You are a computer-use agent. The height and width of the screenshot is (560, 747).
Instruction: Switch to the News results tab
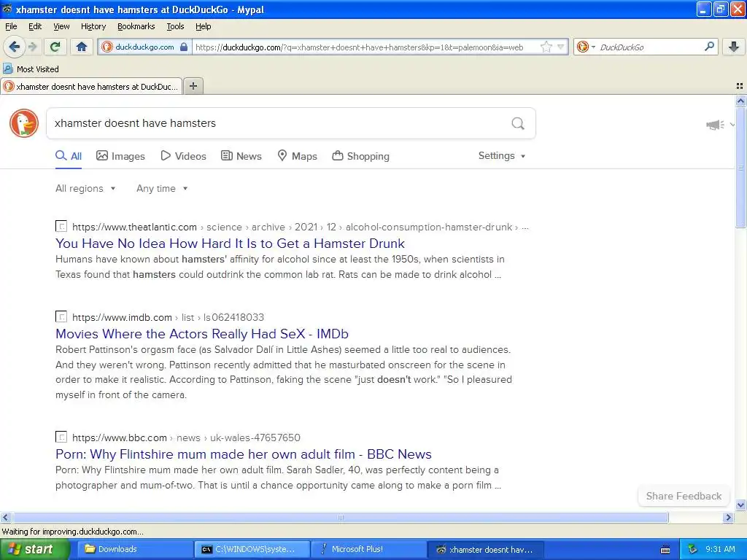(241, 156)
